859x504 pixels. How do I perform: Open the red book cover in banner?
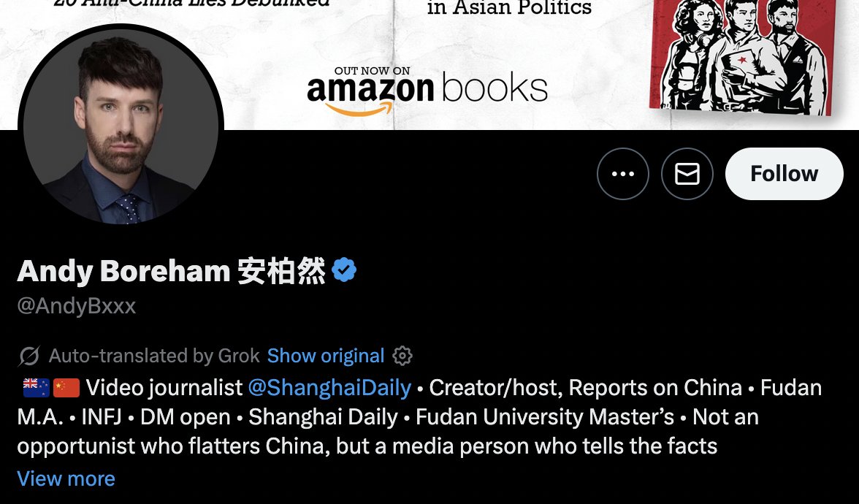point(744,55)
